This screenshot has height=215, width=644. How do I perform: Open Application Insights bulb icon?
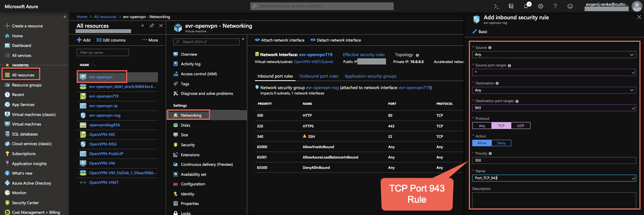[7, 164]
